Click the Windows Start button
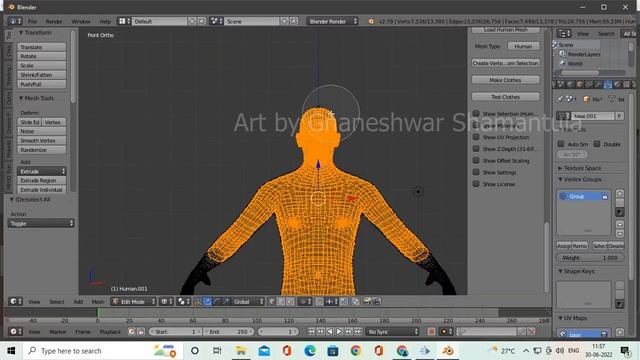640x360 pixels. coord(11,351)
